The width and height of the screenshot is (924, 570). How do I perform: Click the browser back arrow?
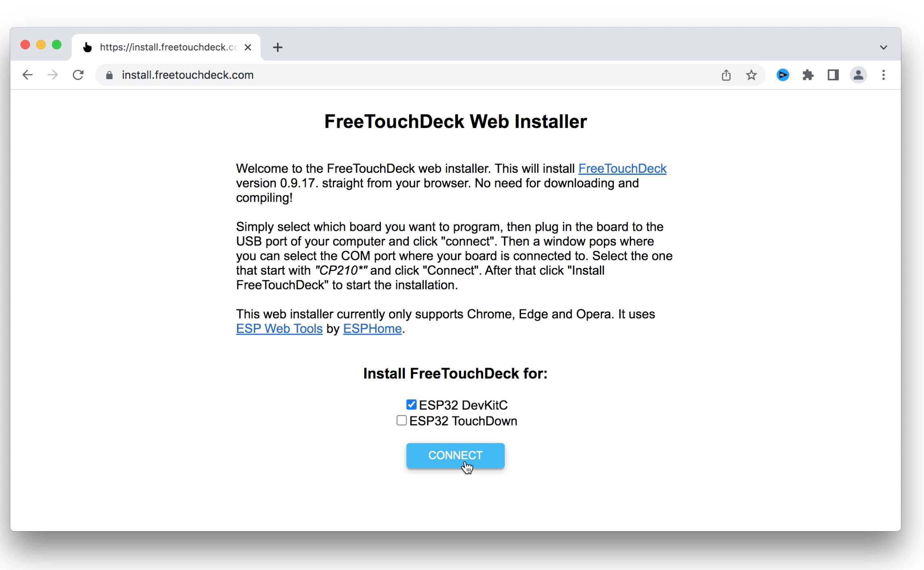[x=28, y=75]
